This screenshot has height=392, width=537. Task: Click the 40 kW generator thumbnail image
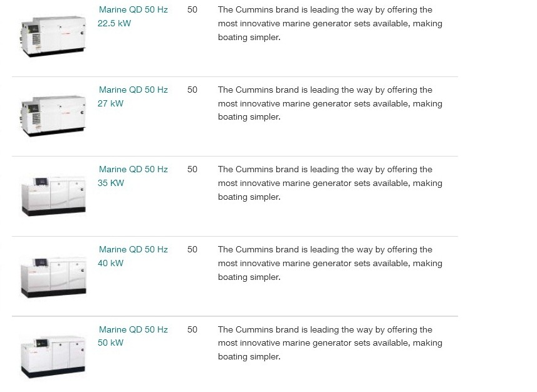click(53, 277)
